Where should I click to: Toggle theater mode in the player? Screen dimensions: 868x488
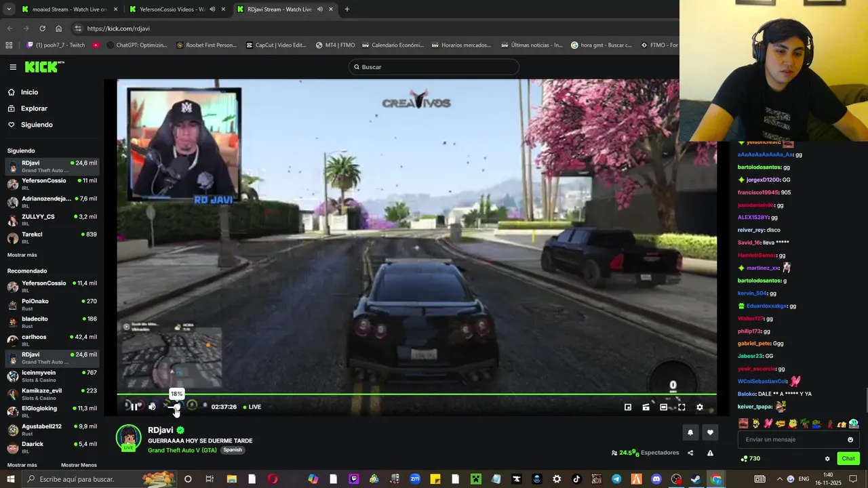pos(663,407)
